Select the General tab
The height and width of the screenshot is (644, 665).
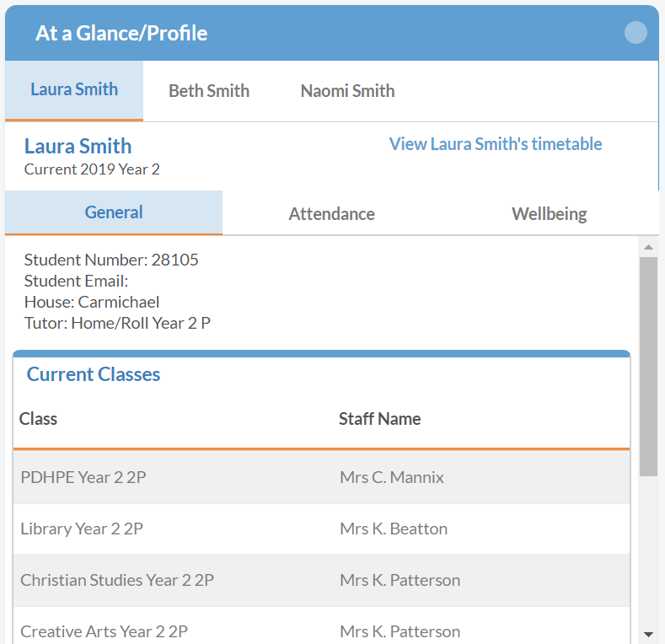coord(114,212)
